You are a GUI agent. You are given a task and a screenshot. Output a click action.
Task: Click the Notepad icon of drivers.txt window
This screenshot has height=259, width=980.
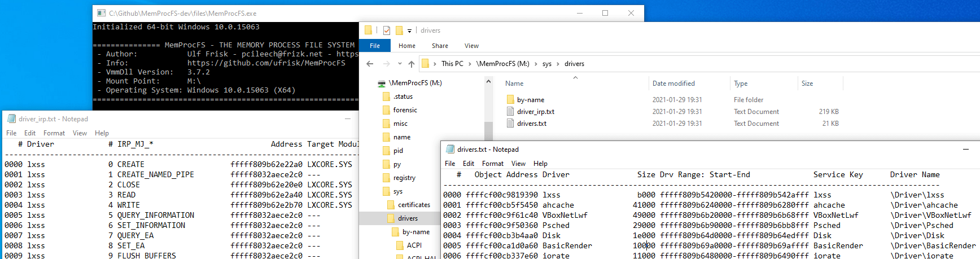450,149
